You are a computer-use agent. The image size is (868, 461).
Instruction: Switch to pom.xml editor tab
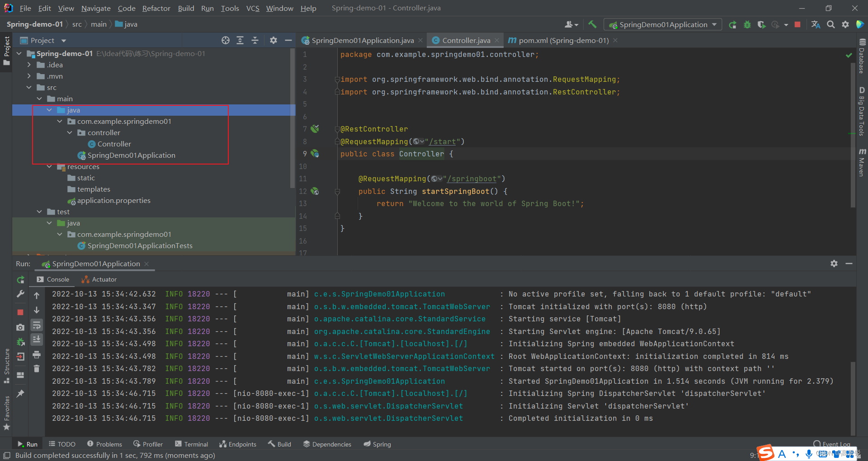563,40
